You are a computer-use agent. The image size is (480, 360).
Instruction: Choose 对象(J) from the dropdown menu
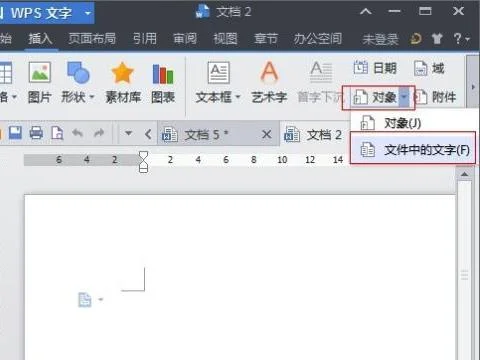(413, 123)
